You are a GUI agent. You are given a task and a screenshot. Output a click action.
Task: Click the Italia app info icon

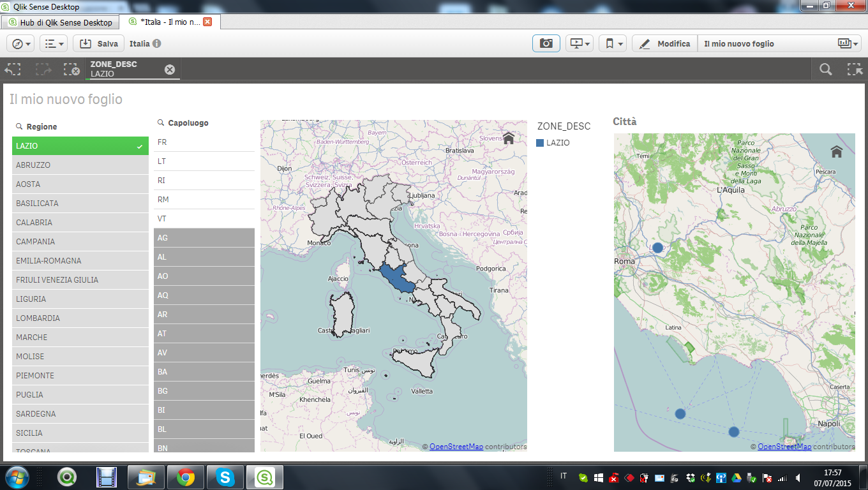pyautogui.click(x=157, y=44)
